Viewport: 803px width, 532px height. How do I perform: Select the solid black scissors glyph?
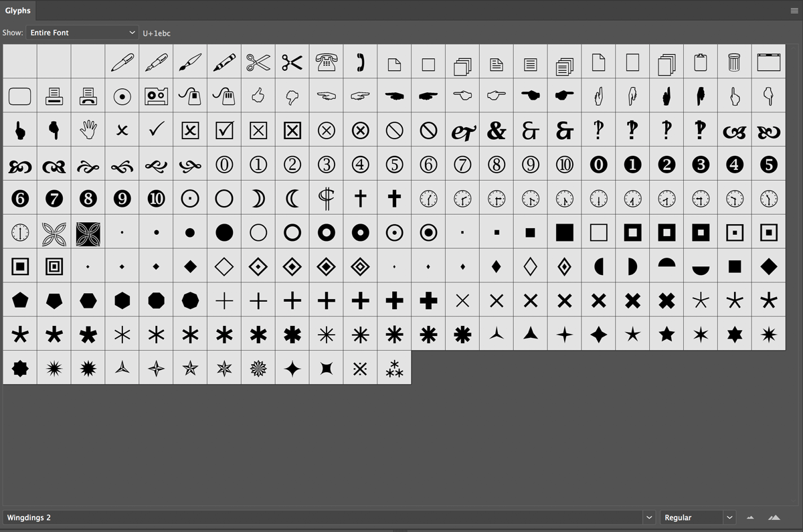tap(292, 62)
